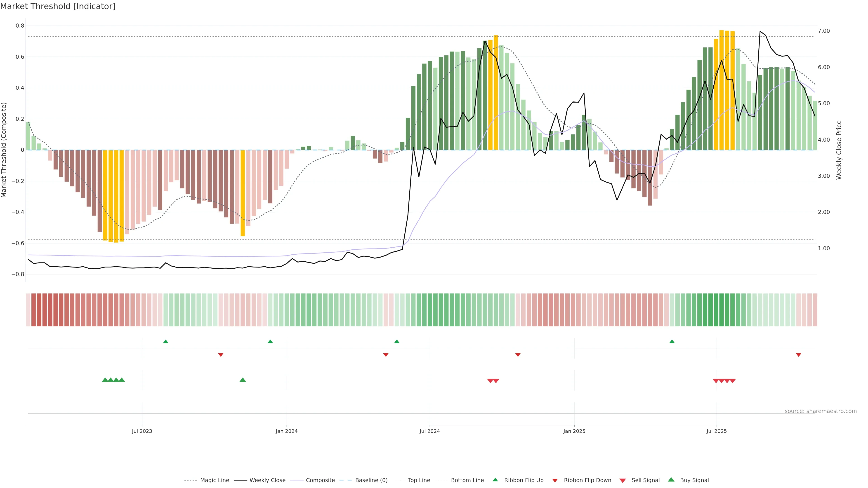Viewport: 868px width, 488px height.
Task: Click Ribbon Flip Down legend triangle icon
Action: coord(555,481)
